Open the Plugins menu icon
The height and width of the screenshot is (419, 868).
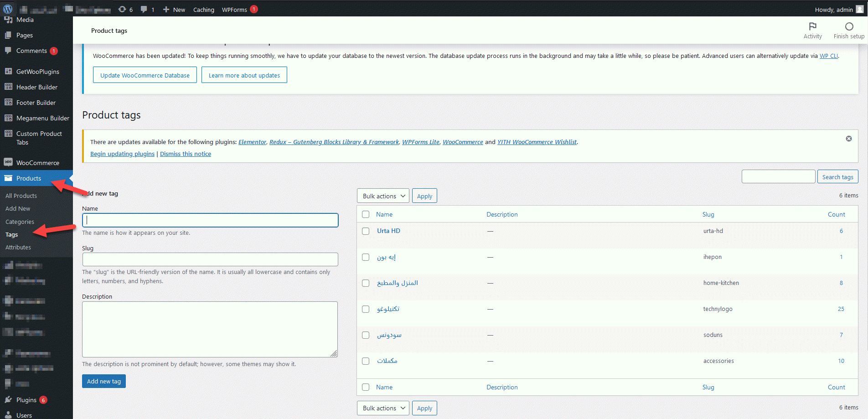pos(8,399)
